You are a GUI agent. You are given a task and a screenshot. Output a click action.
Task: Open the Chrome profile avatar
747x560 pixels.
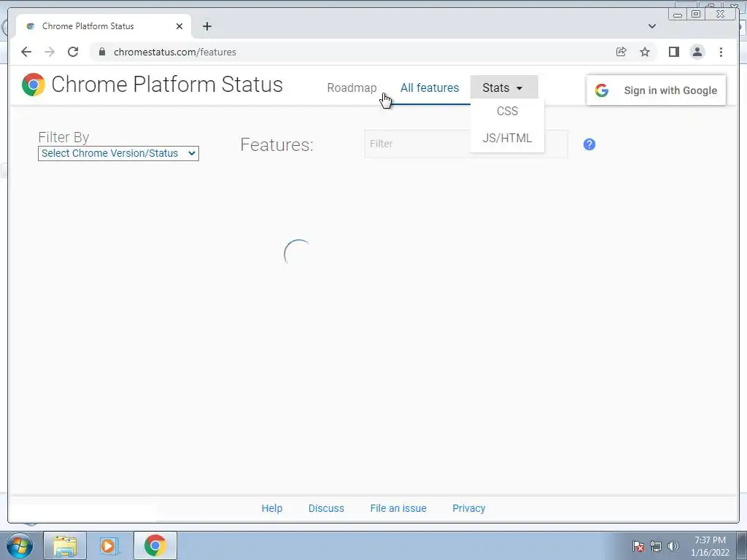pyautogui.click(x=697, y=52)
